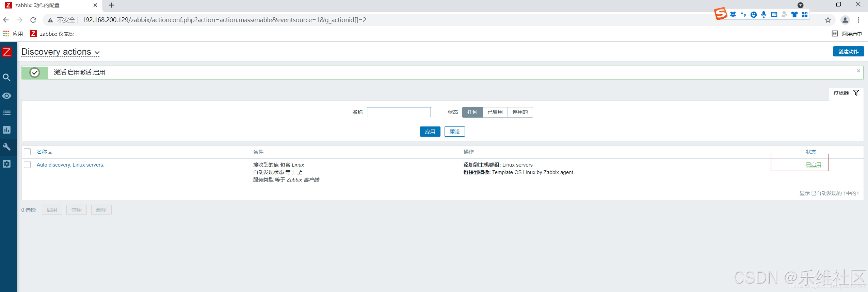
Task: Open Reports bar chart icon menu
Action: coord(6,130)
